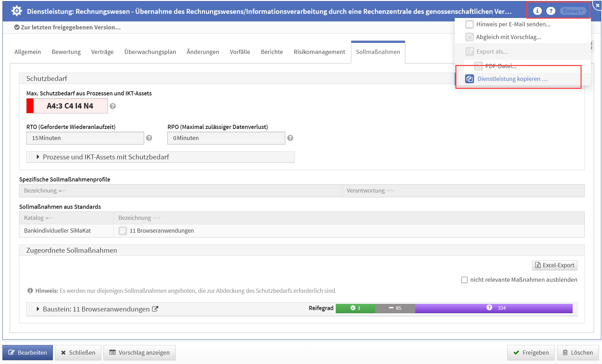Enable nicht relevante Maßnahmen ausblenden checkbox
Viewport: 602px width, 364px height.
464,280
